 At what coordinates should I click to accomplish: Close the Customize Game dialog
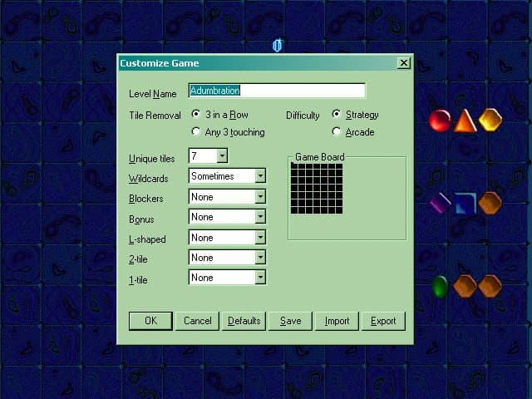403,63
